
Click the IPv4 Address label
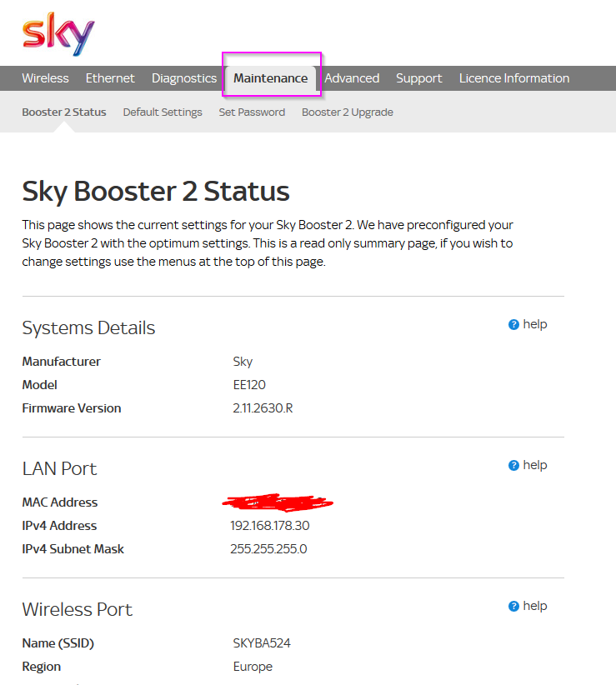tap(59, 526)
